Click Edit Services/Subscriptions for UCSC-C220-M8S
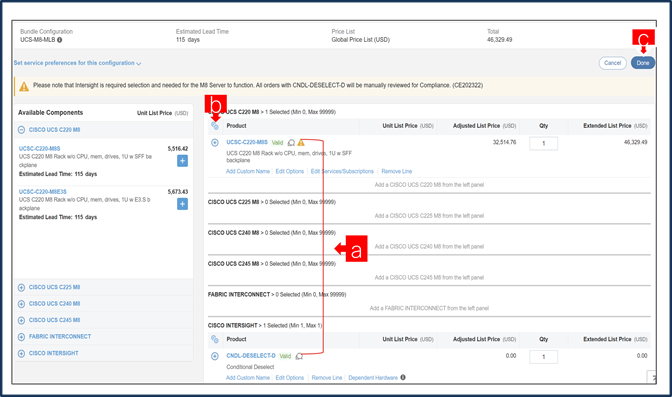The image size is (672, 397). [342, 171]
